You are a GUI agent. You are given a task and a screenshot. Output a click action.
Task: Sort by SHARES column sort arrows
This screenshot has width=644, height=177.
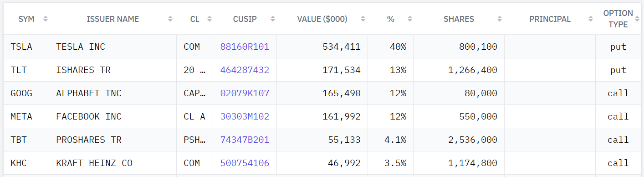coord(500,19)
